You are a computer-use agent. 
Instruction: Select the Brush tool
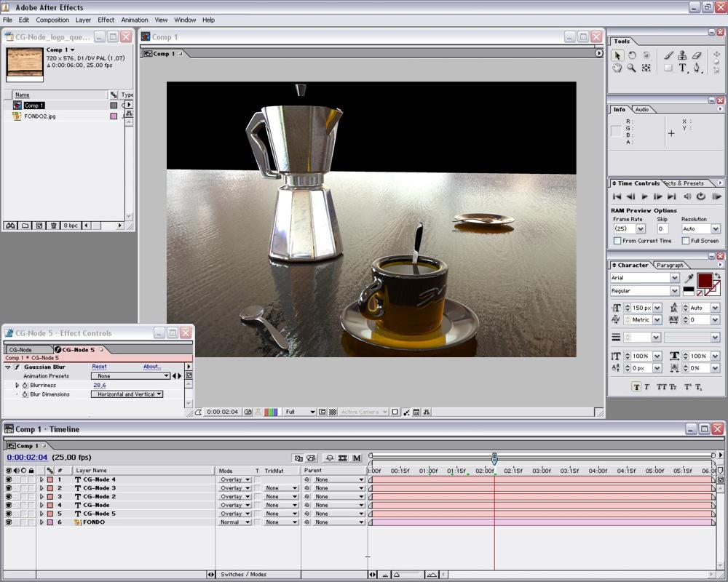click(668, 56)
